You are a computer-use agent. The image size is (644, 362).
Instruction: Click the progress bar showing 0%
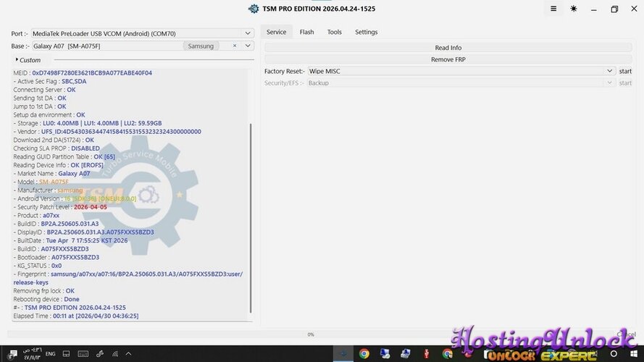311,334
